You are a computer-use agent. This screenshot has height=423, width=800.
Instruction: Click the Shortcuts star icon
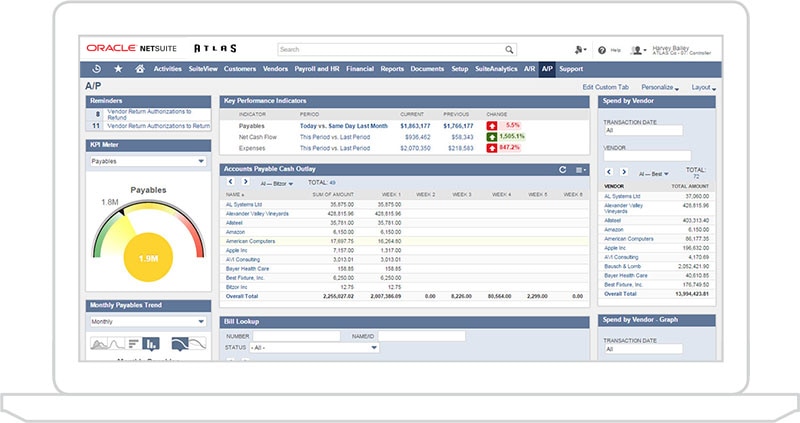[x=118, y=69]
